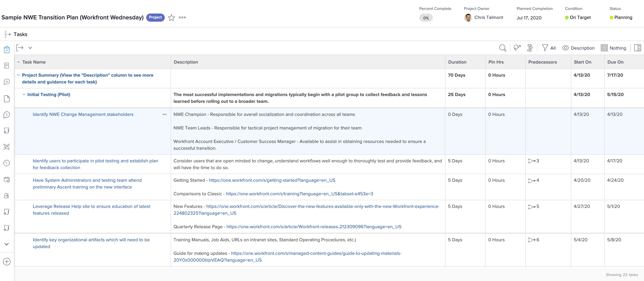Open the getting-started workfront URL link
This screenshot has height=281, width=644.
pos(272,180)
